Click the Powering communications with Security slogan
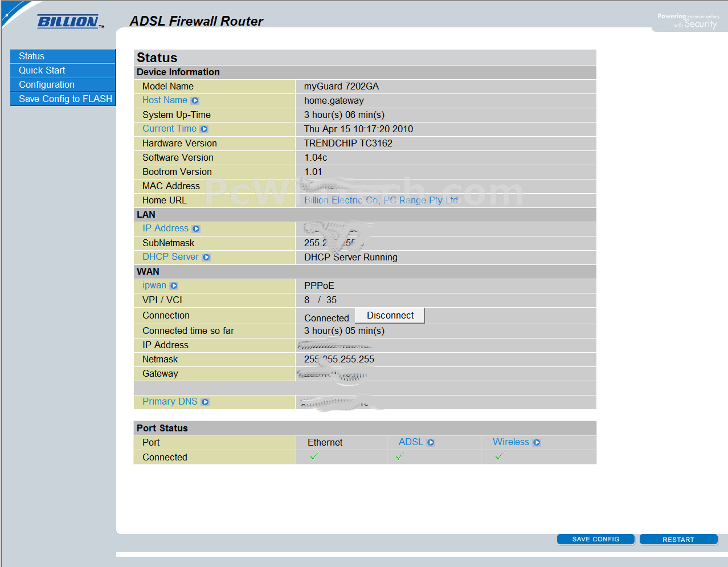Screen dimensions: 728x567 click(688, 21)
